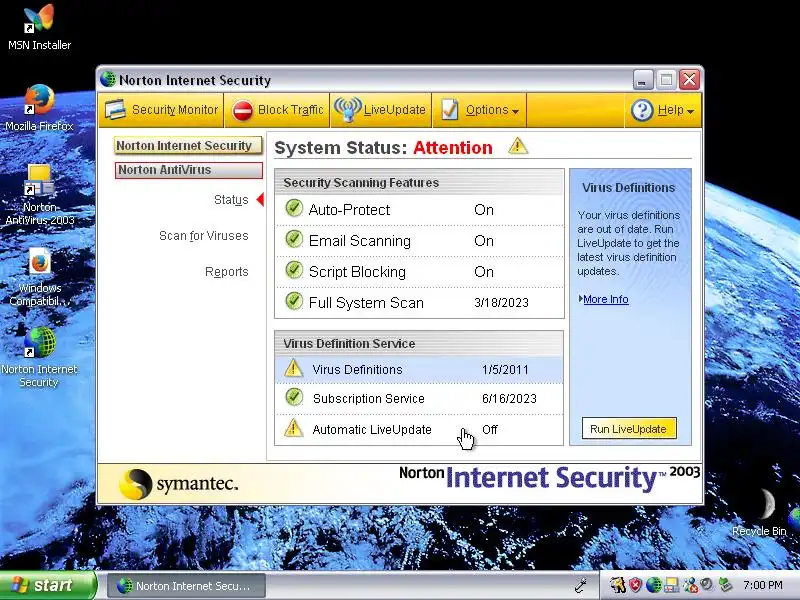800x600 pixels.
Task: Click the System Status attention warning icon
Action: point(518,146)
